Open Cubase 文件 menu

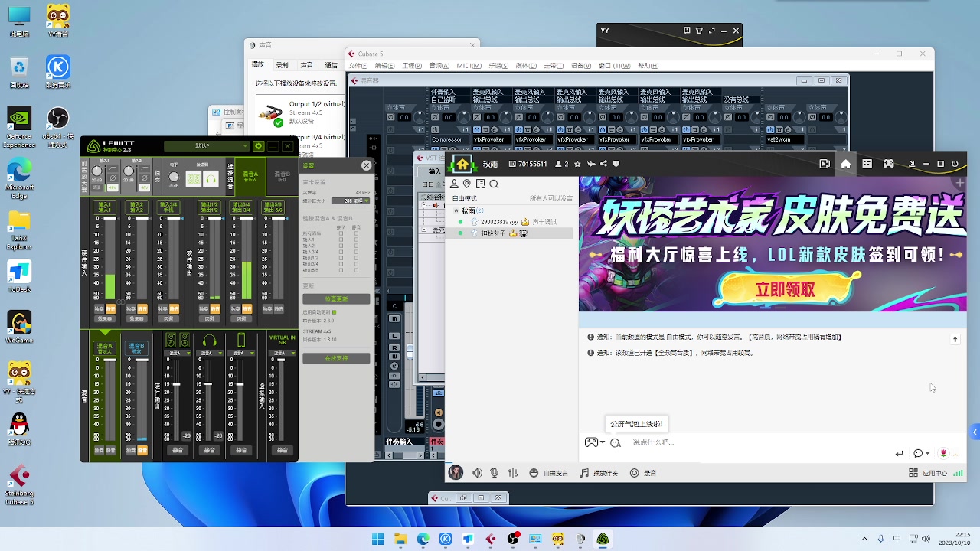click(358, 66)
